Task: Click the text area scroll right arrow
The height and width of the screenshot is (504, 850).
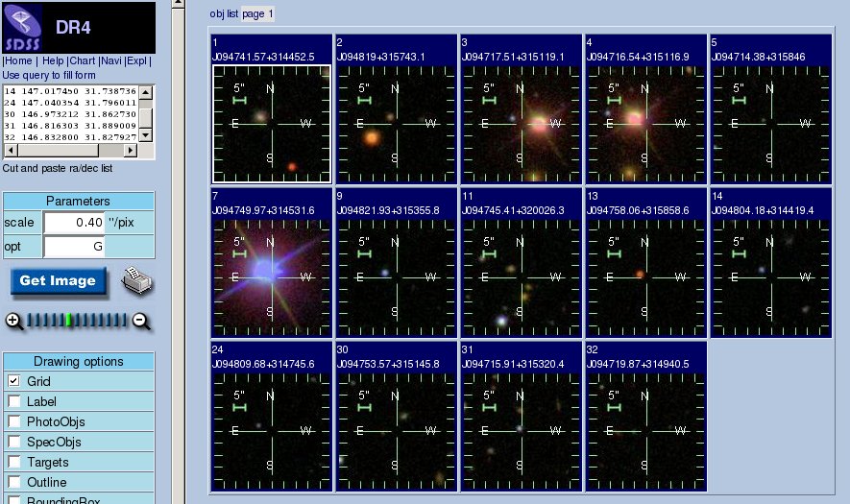Action: 131,150
